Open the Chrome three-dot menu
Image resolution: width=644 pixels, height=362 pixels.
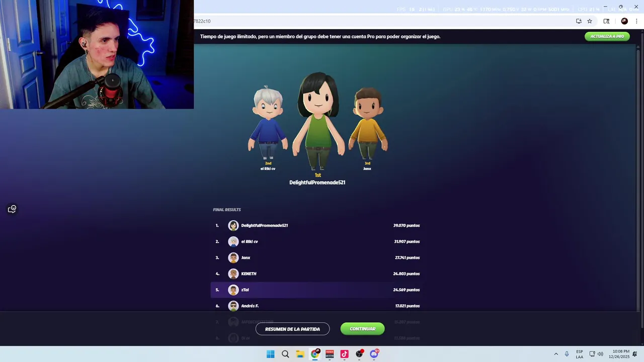[x=636, y=21]
